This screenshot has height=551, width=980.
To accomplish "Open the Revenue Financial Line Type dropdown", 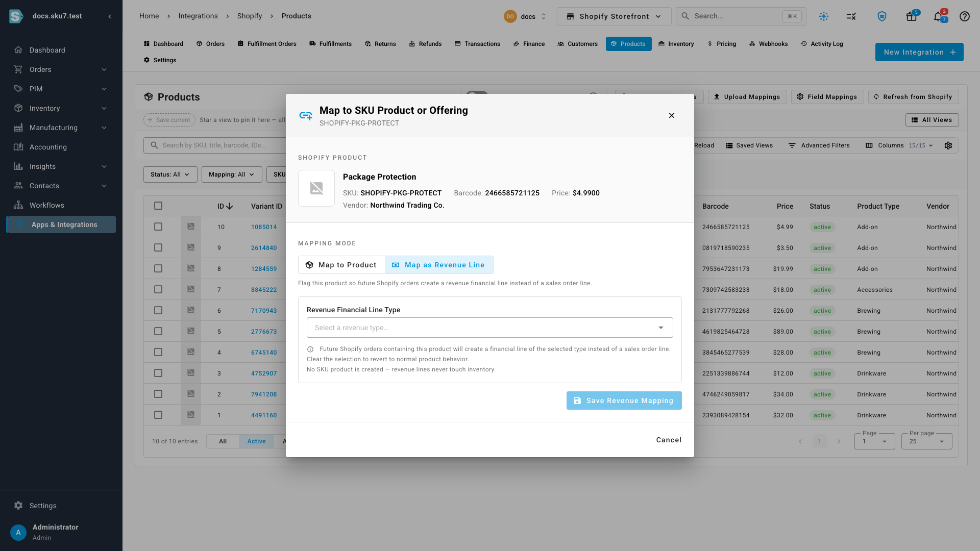I will [489, 328].
